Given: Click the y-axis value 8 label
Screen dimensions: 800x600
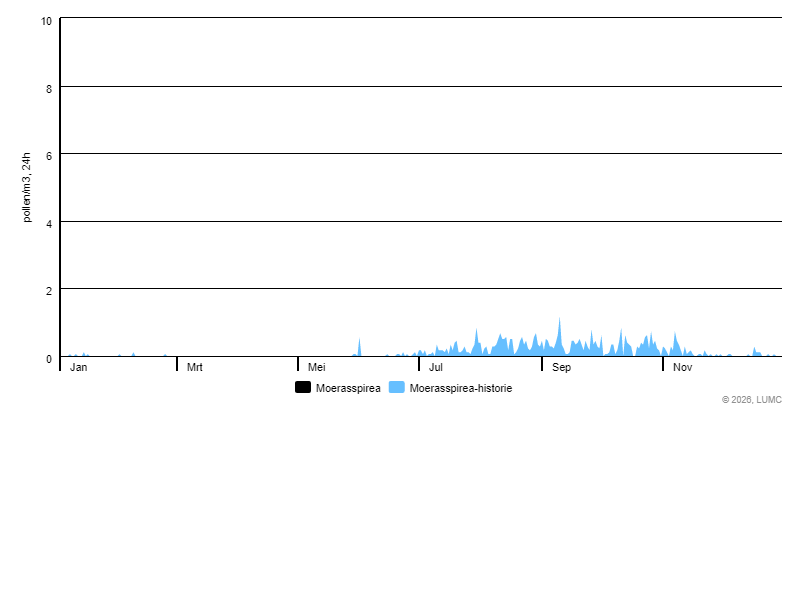Looking at the screenshot, I should point(49,87).
